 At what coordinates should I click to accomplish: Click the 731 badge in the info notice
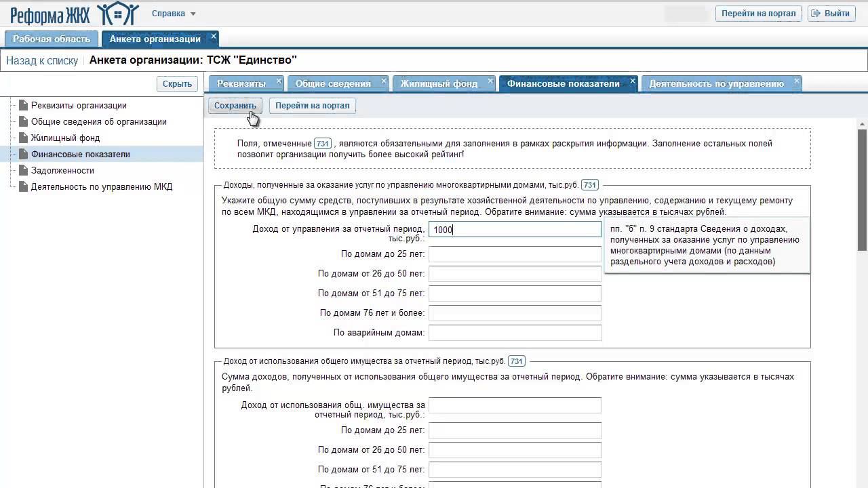[323, 144]
